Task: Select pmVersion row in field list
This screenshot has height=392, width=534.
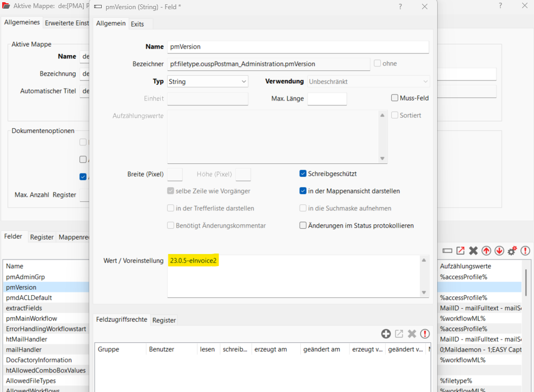Action: (x=46, y=287)
